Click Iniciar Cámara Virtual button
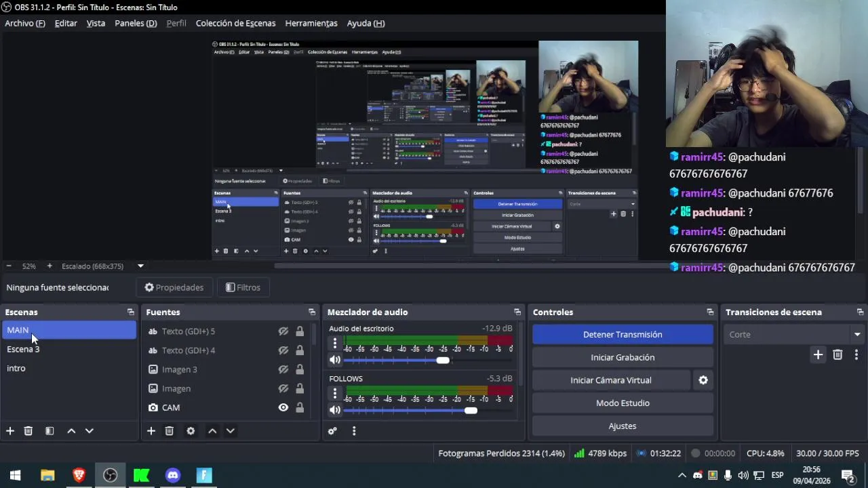Viewport: 868px width, 488px height. [611, 380]
